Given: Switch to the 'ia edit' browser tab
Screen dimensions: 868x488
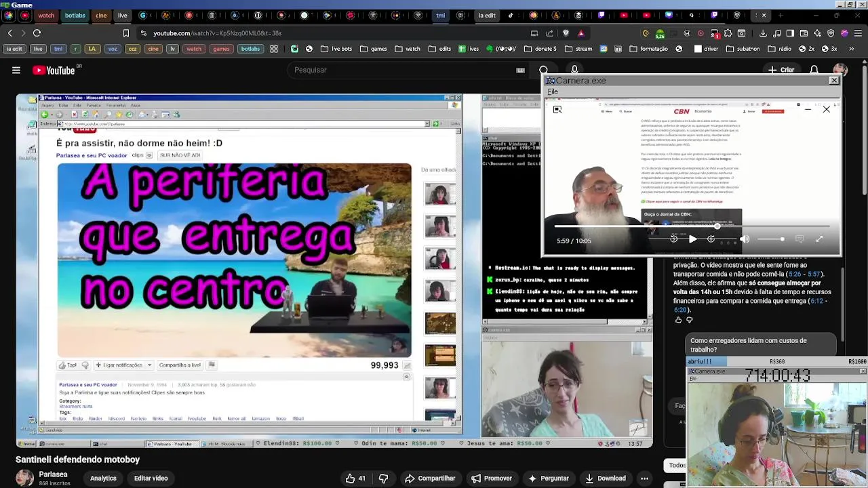Looking at the screenshot, I should (487, 15).
